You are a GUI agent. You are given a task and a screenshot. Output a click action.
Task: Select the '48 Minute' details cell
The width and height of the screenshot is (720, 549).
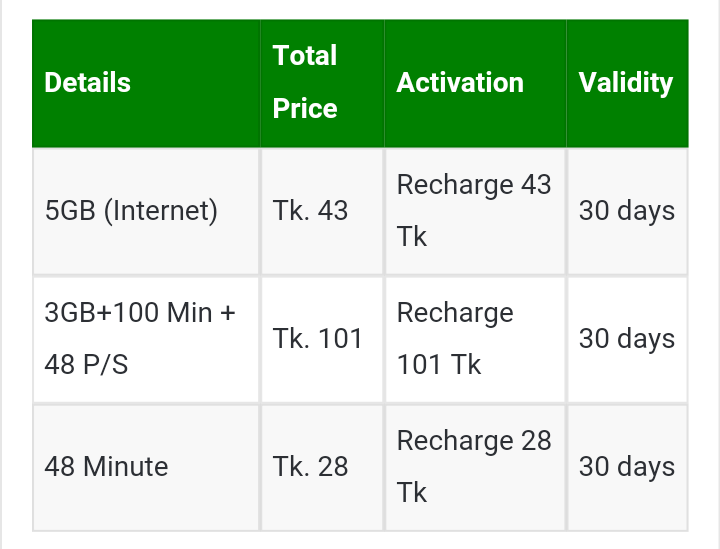tap(106, 467)
